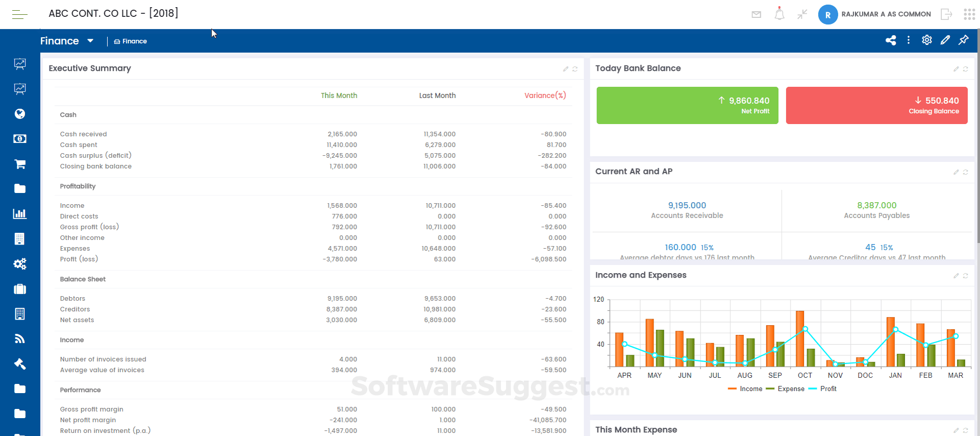
Task: Toggle the Income series in chart legend
Action: tap(745, 389)
